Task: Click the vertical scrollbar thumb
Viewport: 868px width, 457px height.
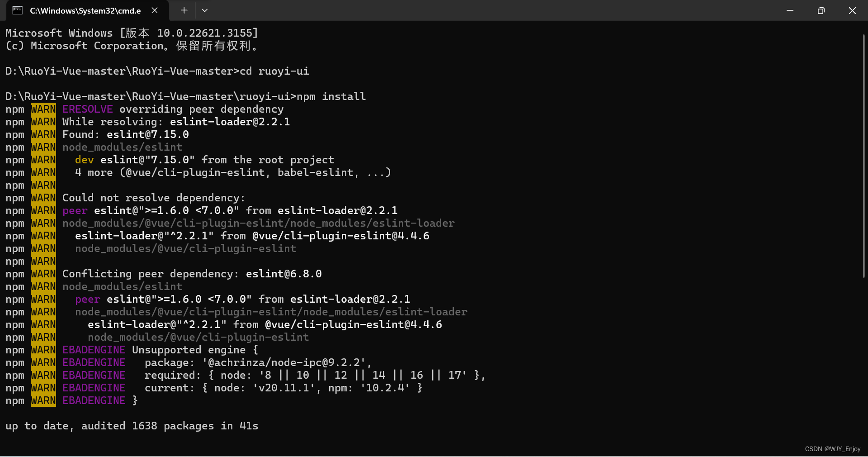Action: pos(863,156)
